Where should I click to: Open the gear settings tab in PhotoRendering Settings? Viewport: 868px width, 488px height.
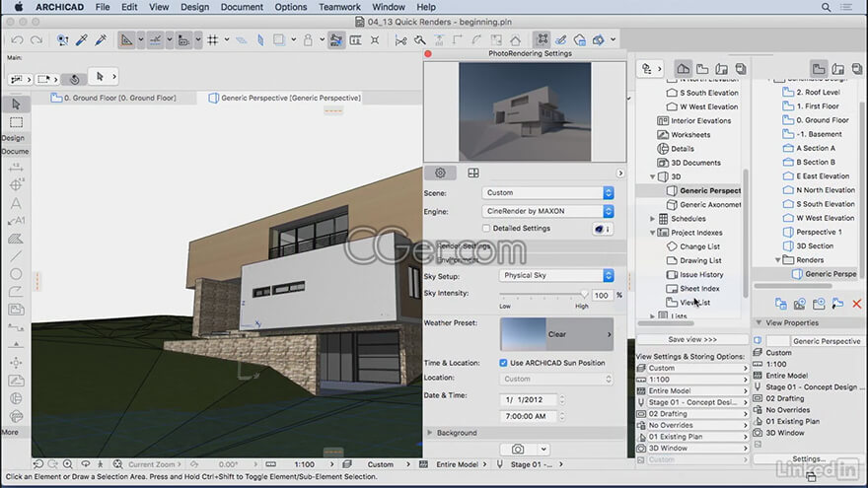click(440, 174)
